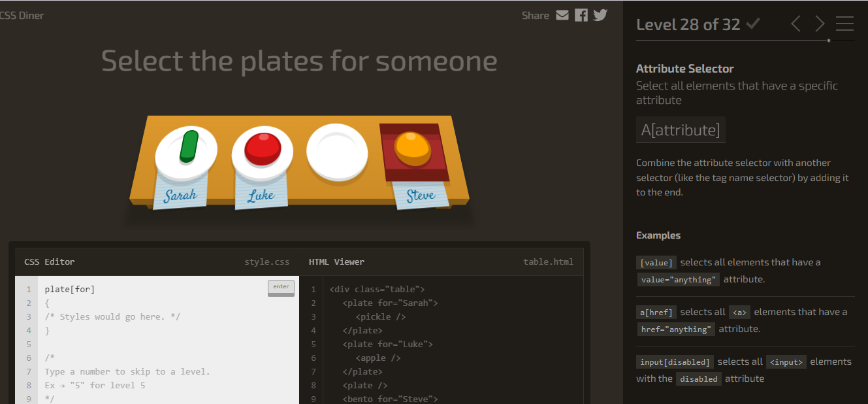Image resolution: width=868 pixels, height=404 pixels.
Task: Click the apple on Luke's plate
Action: point(263,148)
